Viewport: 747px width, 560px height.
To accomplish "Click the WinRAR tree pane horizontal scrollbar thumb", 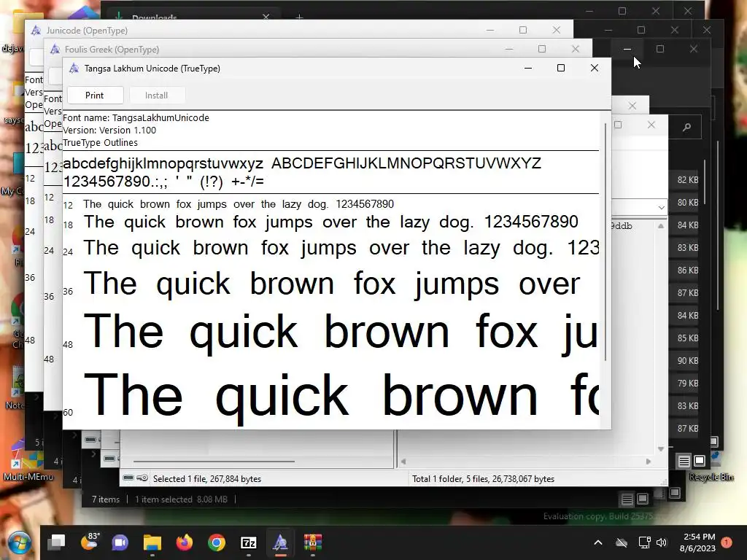I will (214, 462).
